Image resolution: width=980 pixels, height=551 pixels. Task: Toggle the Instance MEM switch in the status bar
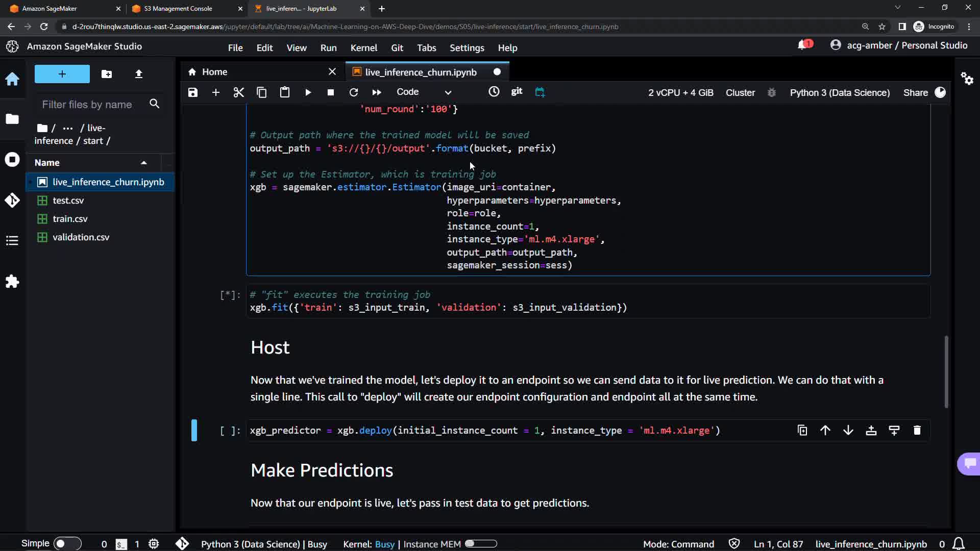(x=480, y=544)
